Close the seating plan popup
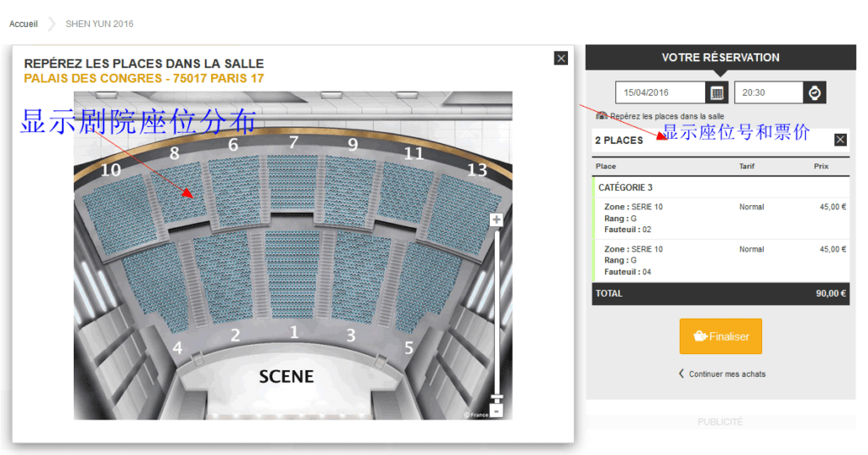 click(560, 58)
